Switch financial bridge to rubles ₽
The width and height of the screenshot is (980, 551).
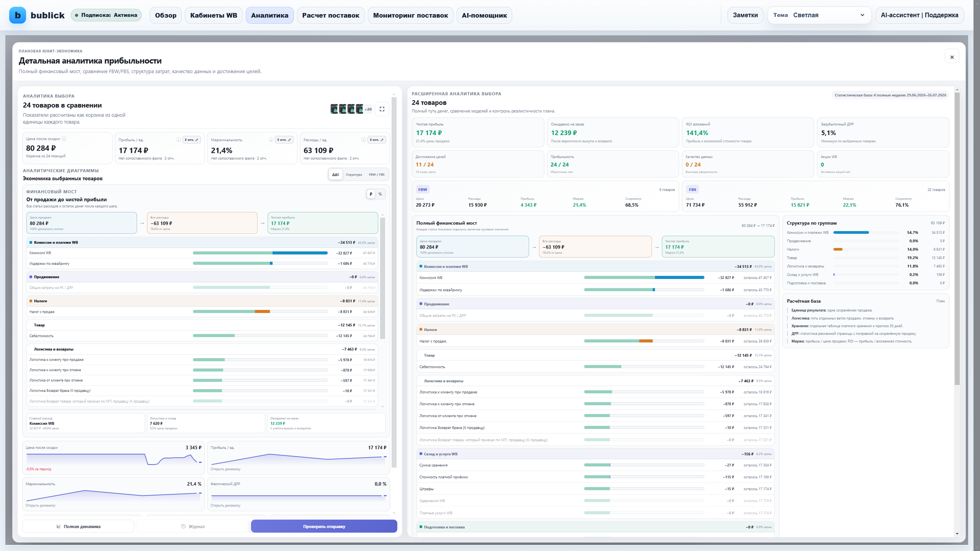(371, 194)
